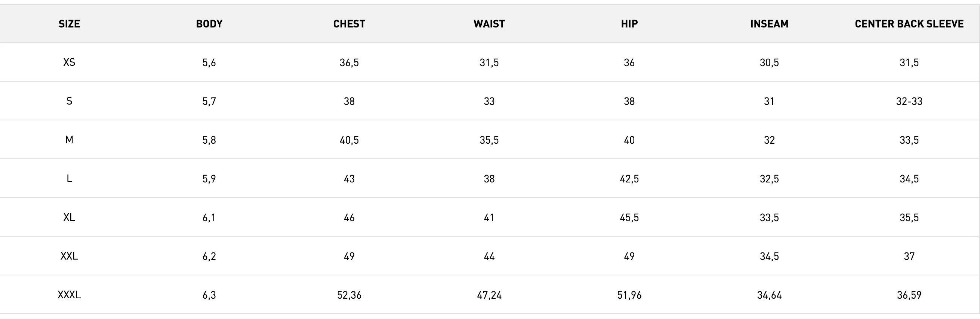The image size is (980, 319).
Task: Select the BODY column header
Action: (x=209, y=24)
